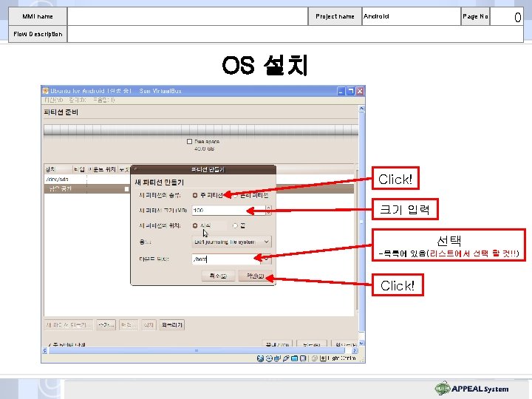Viewport: 532px width, 399px height.
Task: Click the 장치 column header
Action: (58, 169)
